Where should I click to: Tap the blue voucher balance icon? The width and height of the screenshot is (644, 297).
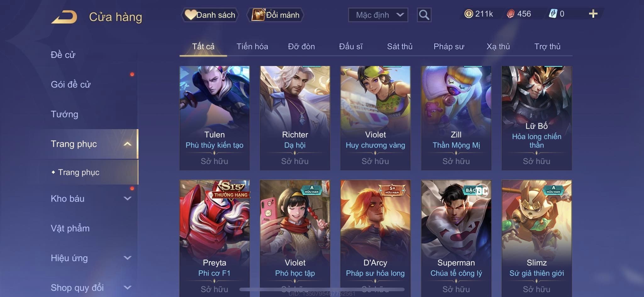553,14
